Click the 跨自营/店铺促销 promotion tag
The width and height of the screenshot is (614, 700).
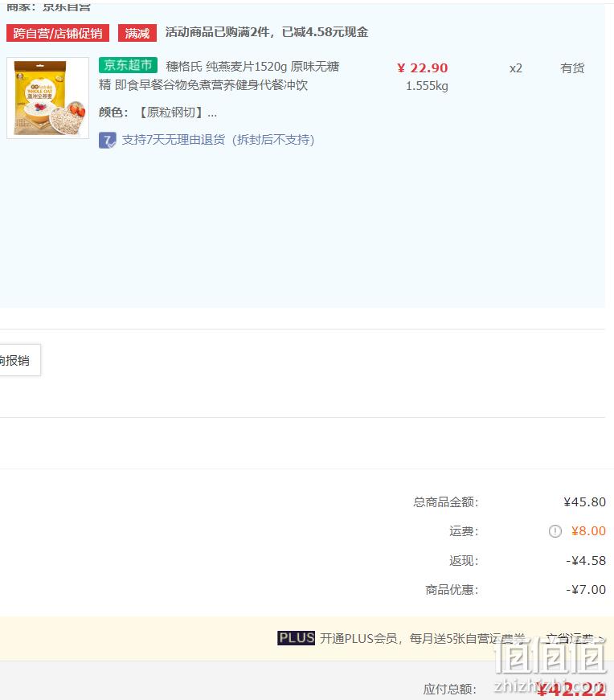[x=58, y=33]
